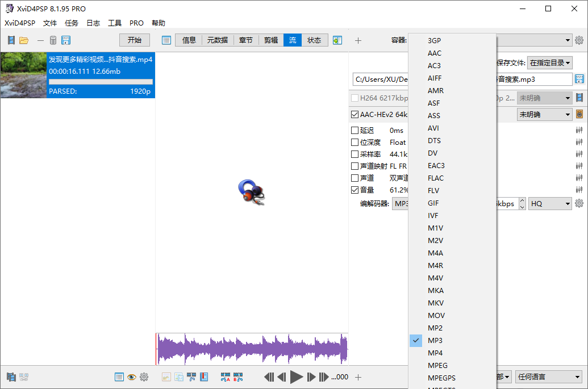
Task: Choose FLAC from the container list
Action: tap(435, 178)
